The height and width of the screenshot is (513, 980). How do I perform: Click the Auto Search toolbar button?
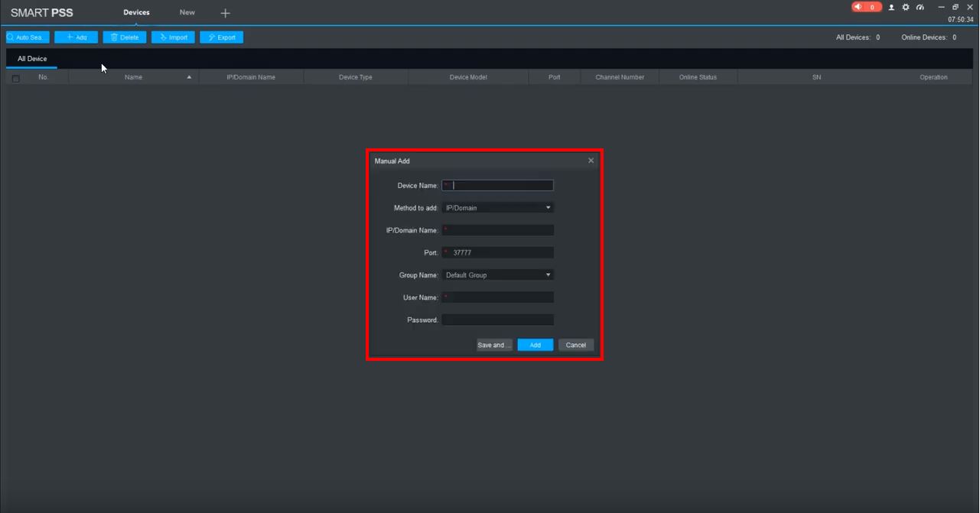(28, 37)
